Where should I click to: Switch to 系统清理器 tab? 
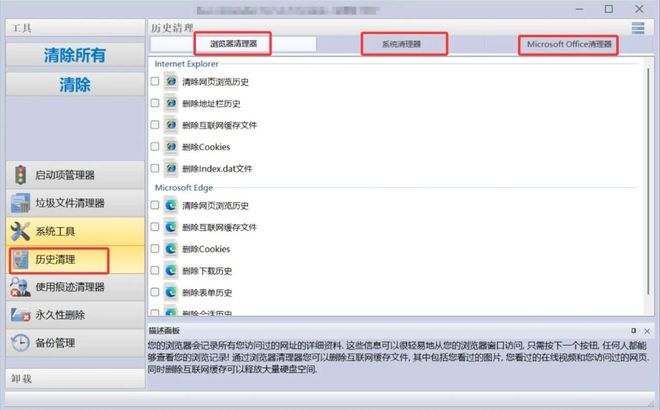coord(401,44)
